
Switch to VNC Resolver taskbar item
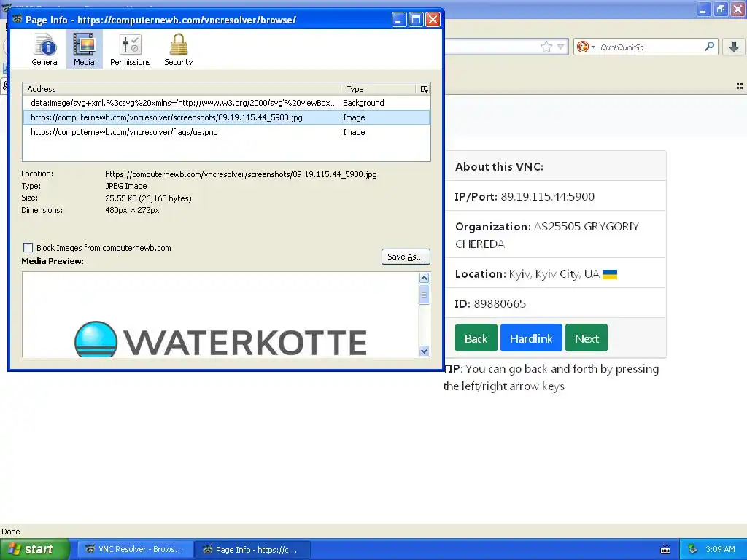[135, 549]
